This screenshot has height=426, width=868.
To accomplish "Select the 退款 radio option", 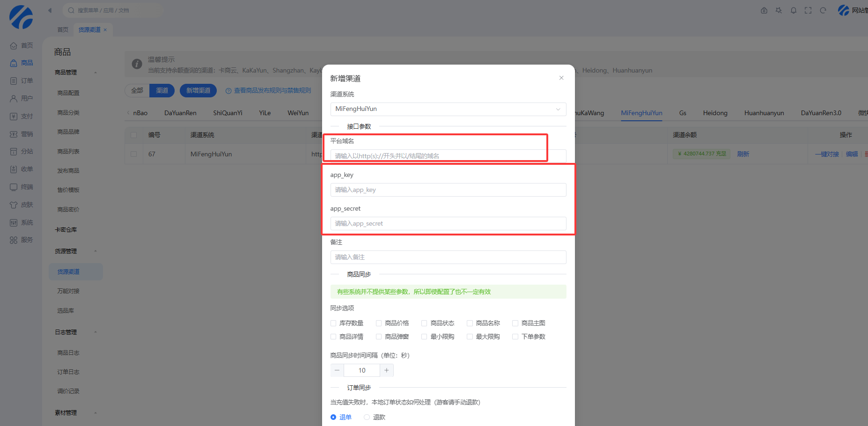I will (367, 418).
